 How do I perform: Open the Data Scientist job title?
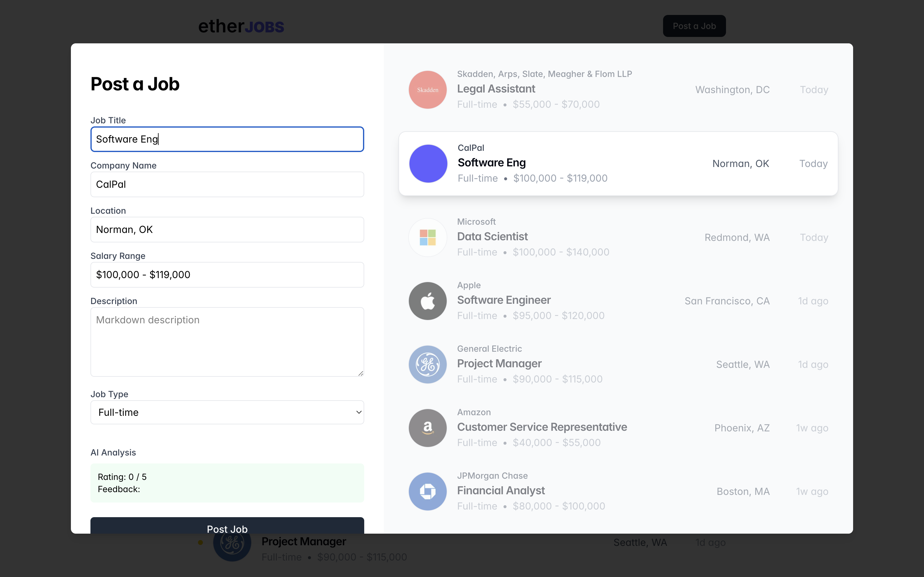[x=492, y=237]
